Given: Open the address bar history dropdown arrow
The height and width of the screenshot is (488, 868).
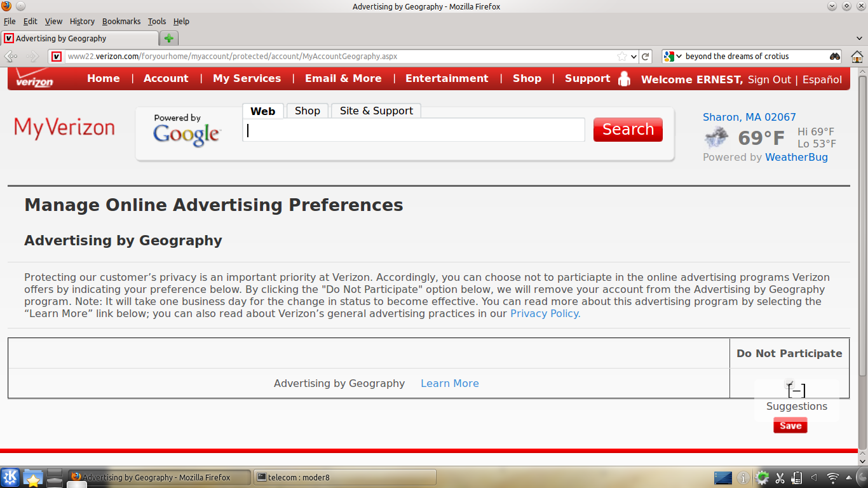Looking at the screenshot, I should (x=634, y=57).
